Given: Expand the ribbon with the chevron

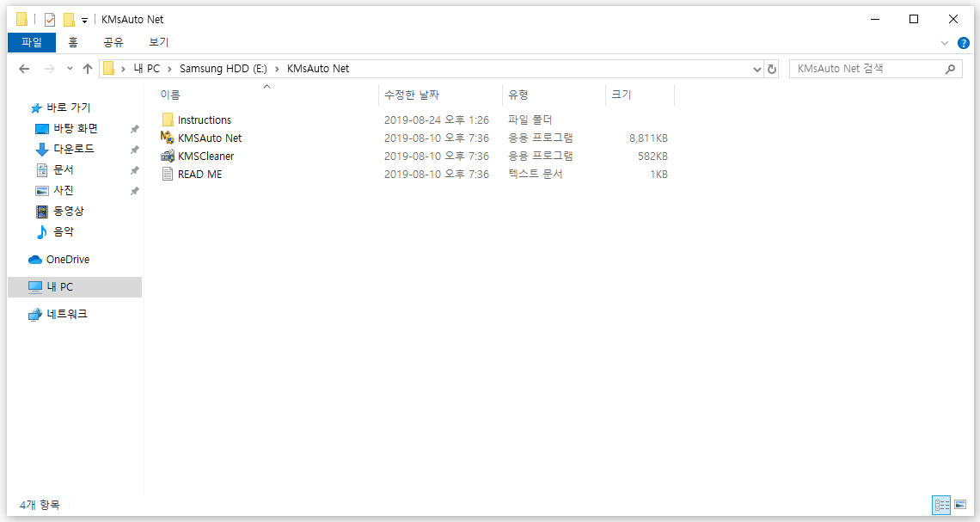Looking at the screenshot, I should (x=945, y=43).
